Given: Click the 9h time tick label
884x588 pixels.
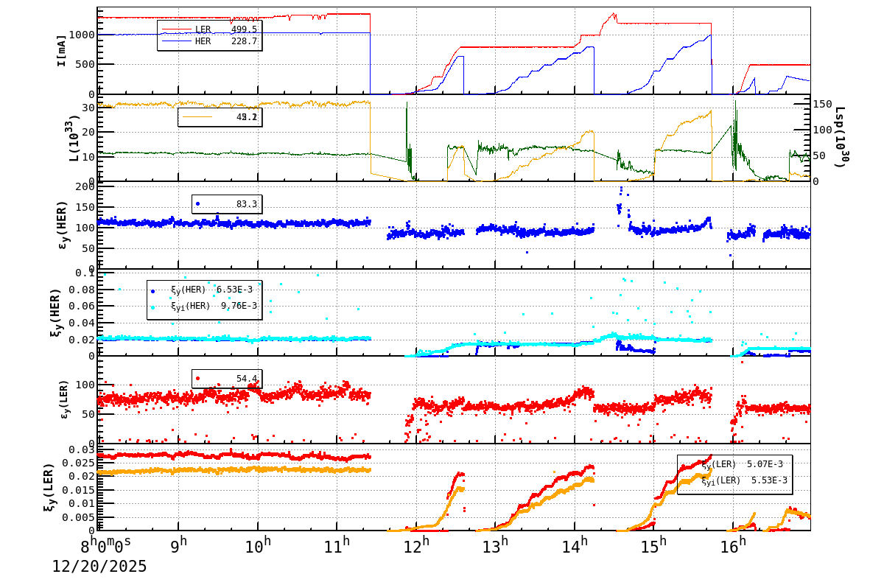Looking at the screenshot, I should pyautogui.click(x=179, y=546).
